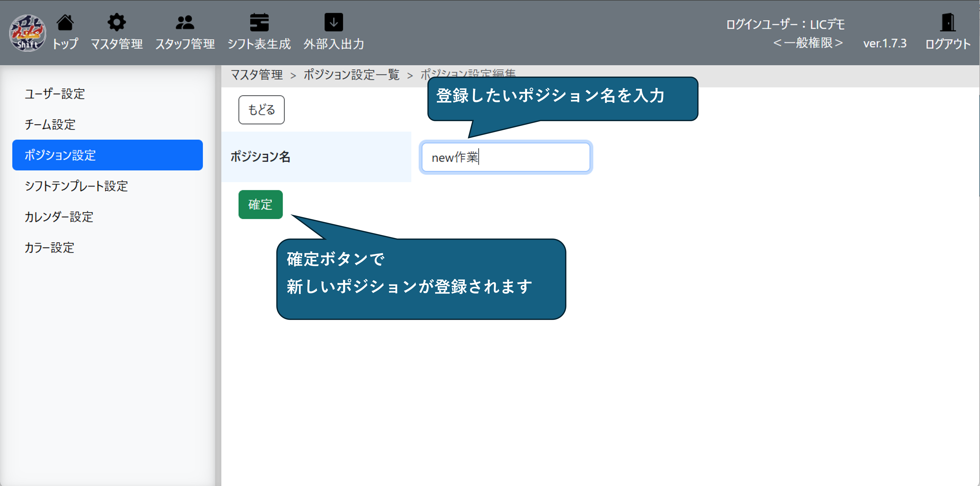The height and width of the screenshot is (486, 980).
Task: Select the ポジション設定 sidebar item
Action: click(x=107, y=155)
